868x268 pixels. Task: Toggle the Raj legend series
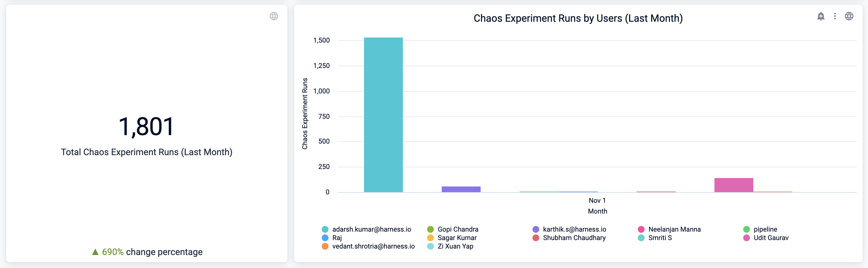332,238
